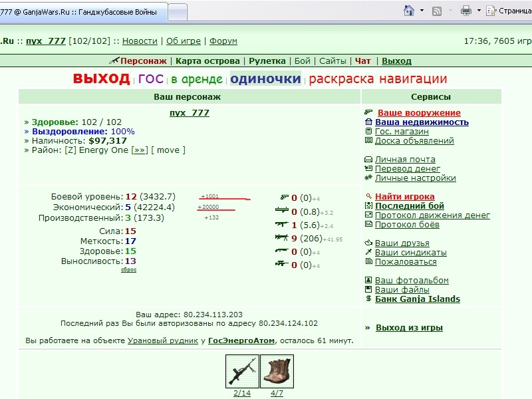Image resolution: width=532 pixels, height=399 pixels.
Task: Click the chart icon beside Протокол движения денег
Action: 368,215
